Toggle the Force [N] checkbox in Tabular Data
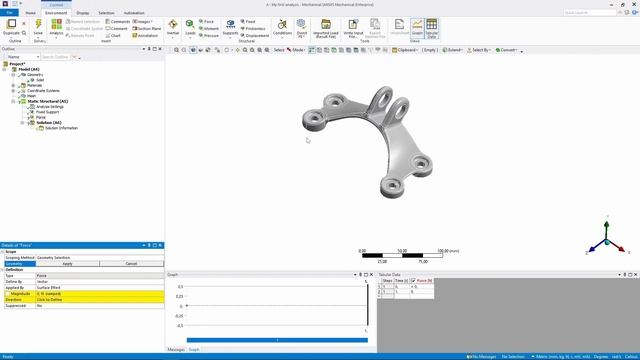The height and width of the screenshot is (360, 640). (413, 280)
